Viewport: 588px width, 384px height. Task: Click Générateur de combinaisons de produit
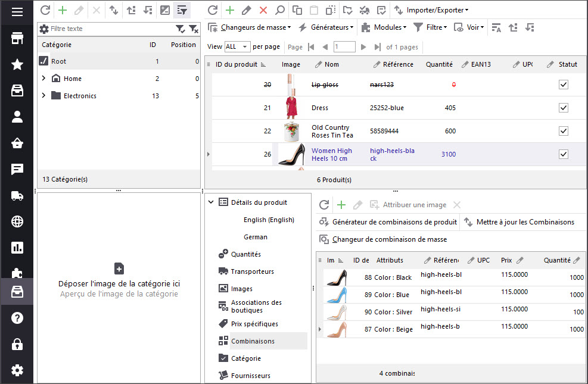tap(388, 222)
